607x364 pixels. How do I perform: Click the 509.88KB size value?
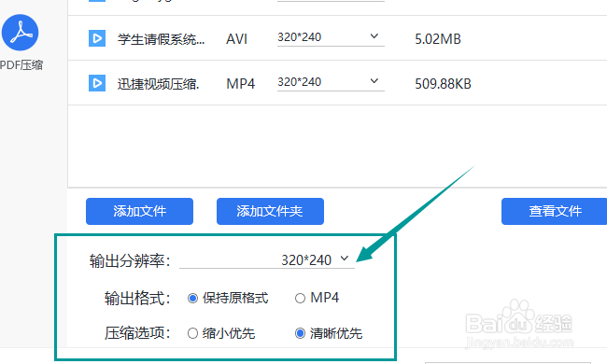click(443, 84)
